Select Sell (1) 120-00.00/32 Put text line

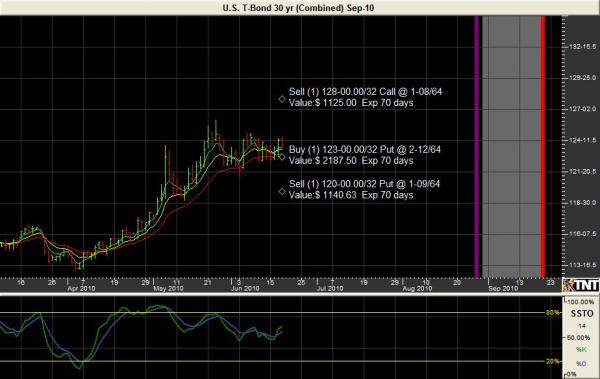tap(364, 184)
